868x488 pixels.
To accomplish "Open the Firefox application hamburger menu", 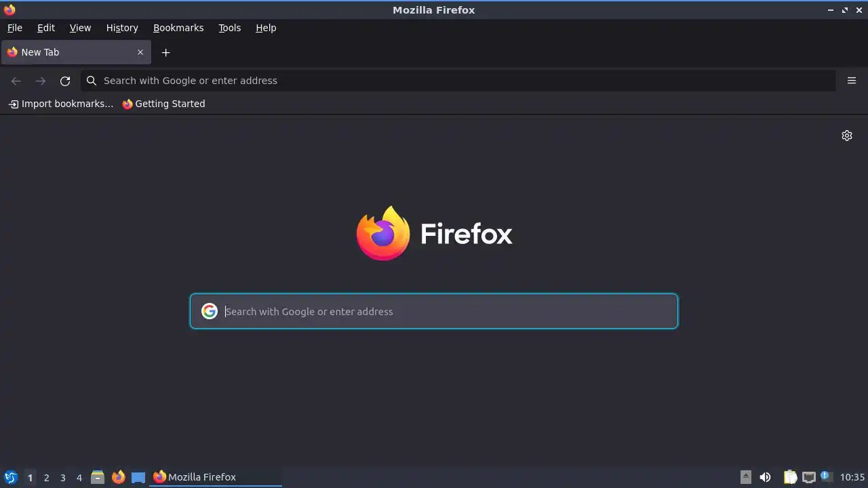I will (x=852, y=81).
